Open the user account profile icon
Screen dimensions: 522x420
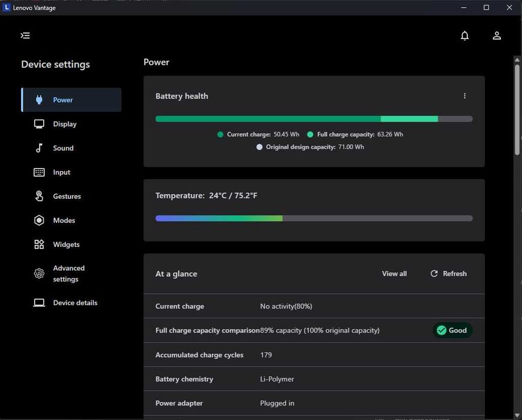point(497,35)
